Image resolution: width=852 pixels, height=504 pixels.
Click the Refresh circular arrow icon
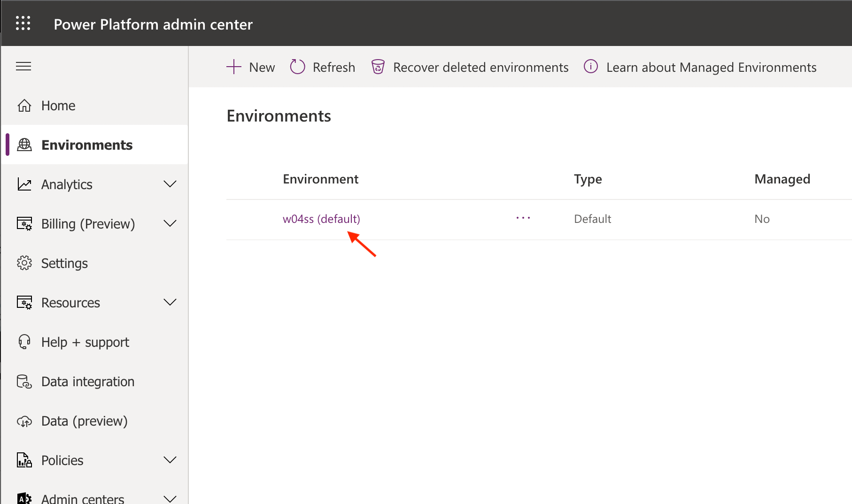click(x=297, y=67)
